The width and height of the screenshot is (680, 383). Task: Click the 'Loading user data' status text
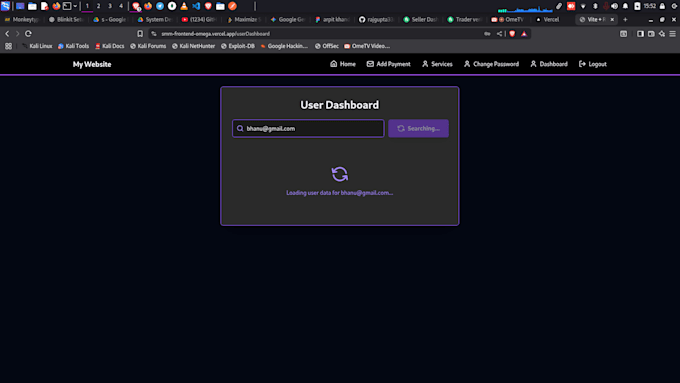(340, 193)
